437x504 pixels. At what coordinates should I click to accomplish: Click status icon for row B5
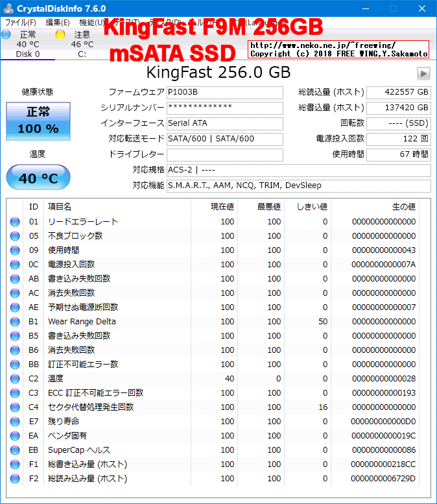pyautogui.click(x=15, y=336)
